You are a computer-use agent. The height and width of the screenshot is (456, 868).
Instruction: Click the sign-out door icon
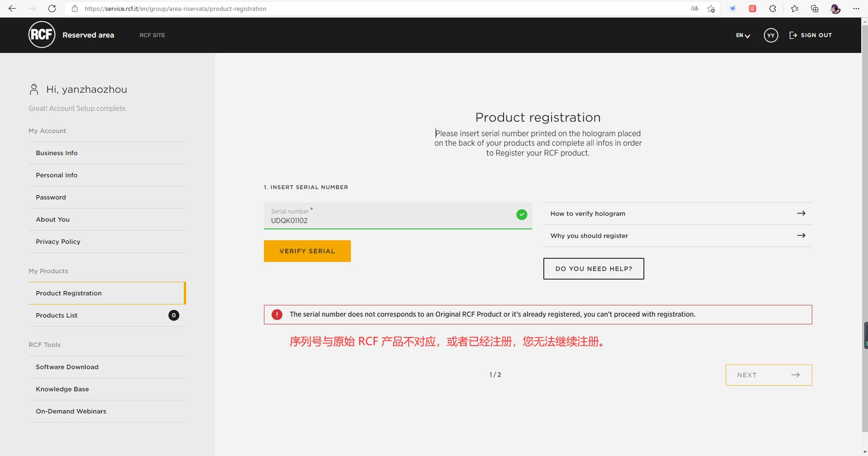793,35
